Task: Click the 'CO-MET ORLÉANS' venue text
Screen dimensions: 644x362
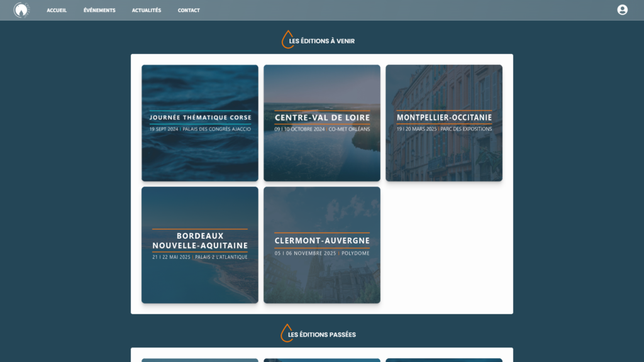Action: [349, 129]
